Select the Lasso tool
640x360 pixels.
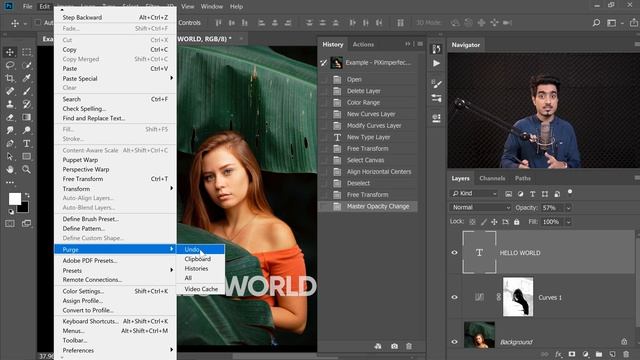coord(10,65)
